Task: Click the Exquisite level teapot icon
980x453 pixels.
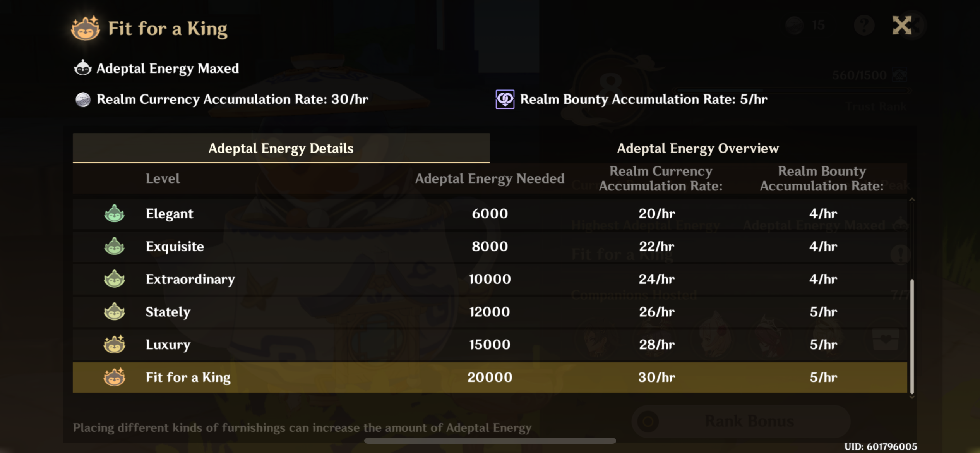Action: (114, 247)
